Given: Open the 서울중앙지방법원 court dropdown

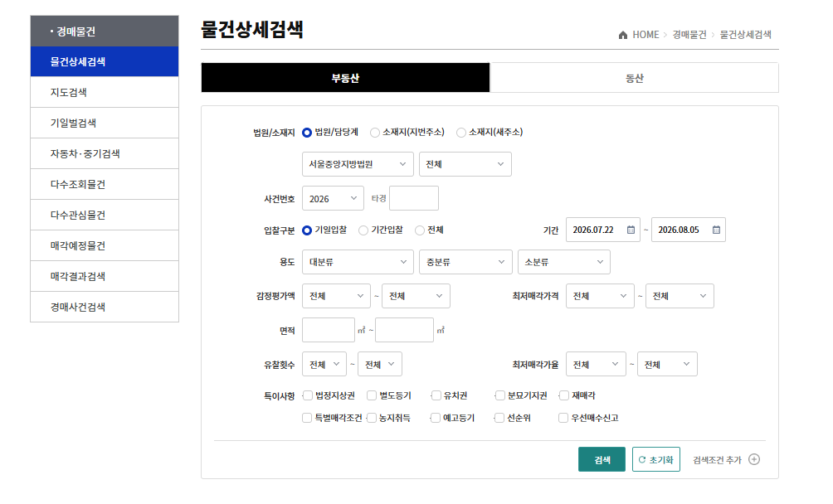Looking at the screenshot, I should [x=358, y=164].
